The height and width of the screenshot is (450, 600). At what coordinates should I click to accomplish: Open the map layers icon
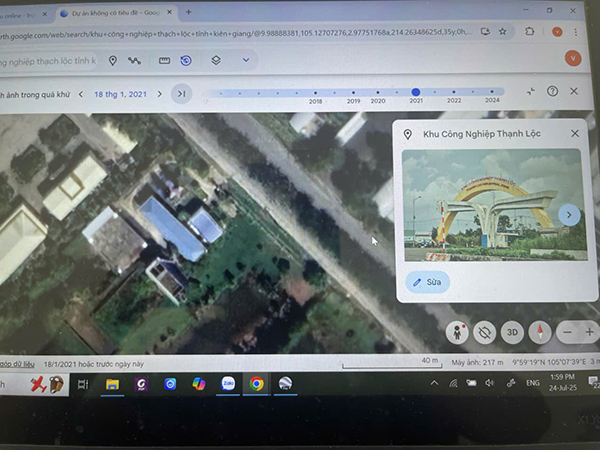(216, 61)
